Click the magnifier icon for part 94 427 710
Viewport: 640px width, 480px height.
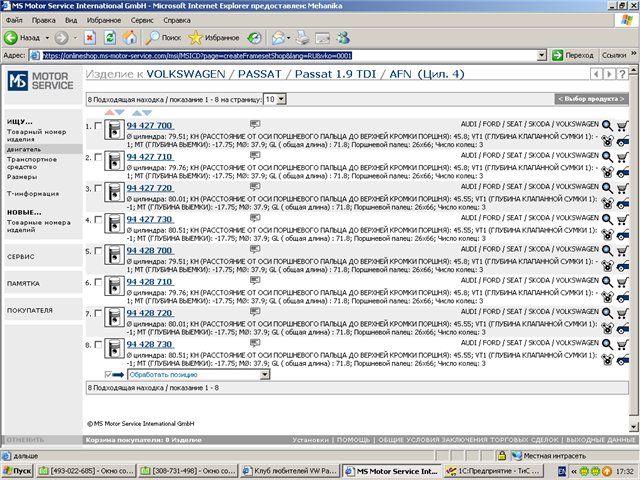pyautogui.click(x=607, y=157)
